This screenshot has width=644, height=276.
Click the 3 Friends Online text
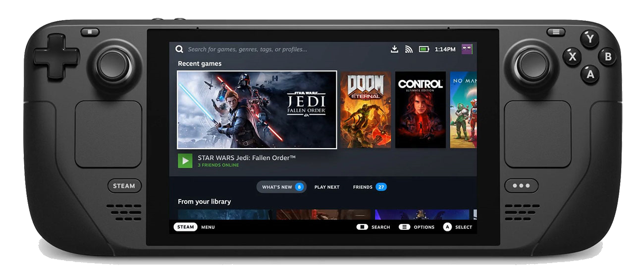(x=218, y=165)
